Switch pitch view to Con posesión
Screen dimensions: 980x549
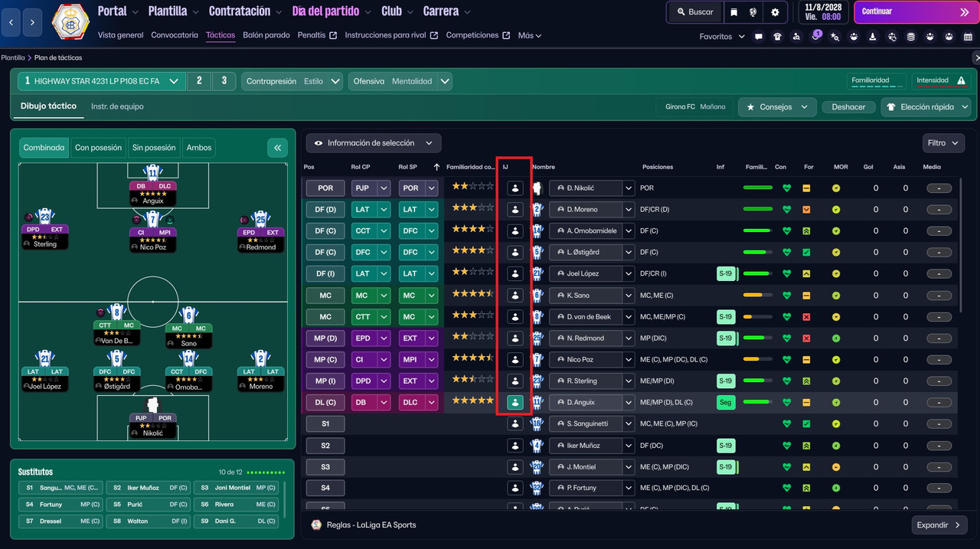pos(98,148)
